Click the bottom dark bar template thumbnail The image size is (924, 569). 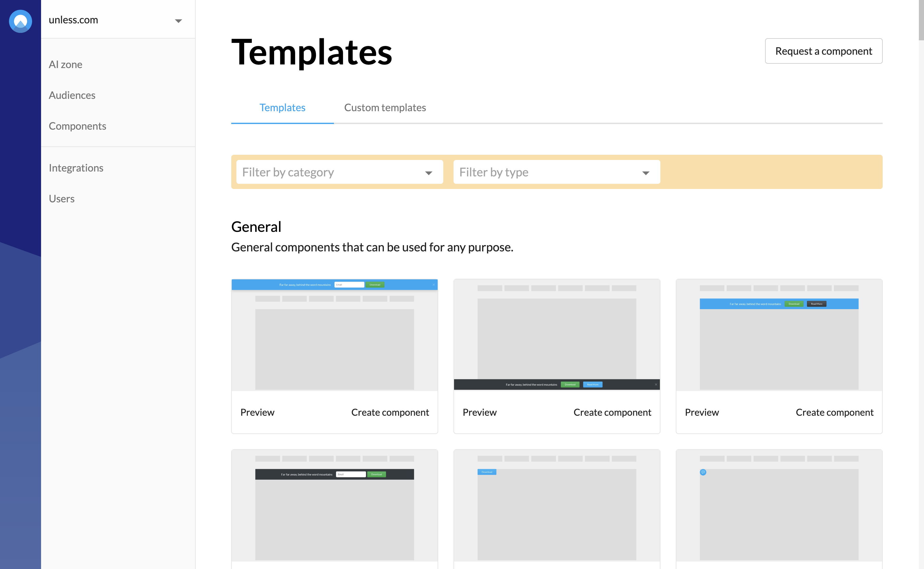(x=556, y=335)
